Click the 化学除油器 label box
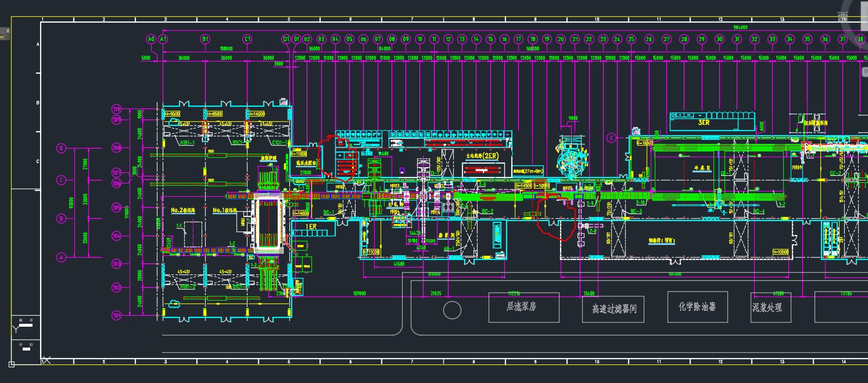The height and width of the screenshot is (383, 868). tap(697, 307)
